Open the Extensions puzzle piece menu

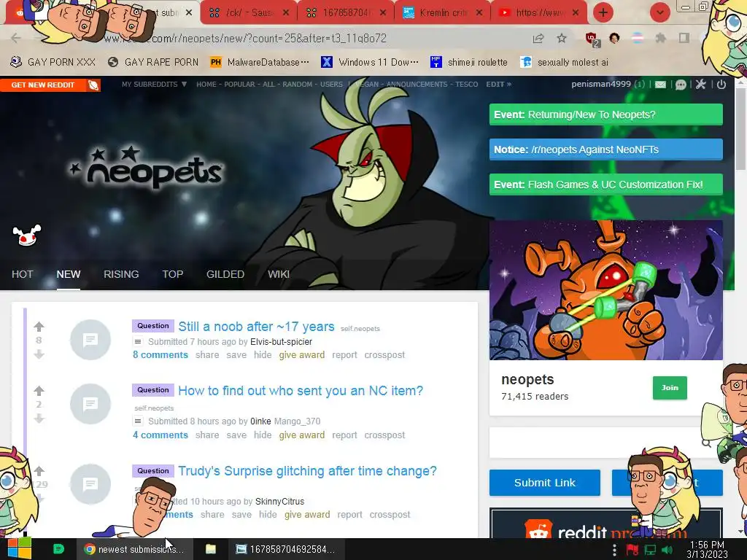point(661,38)
